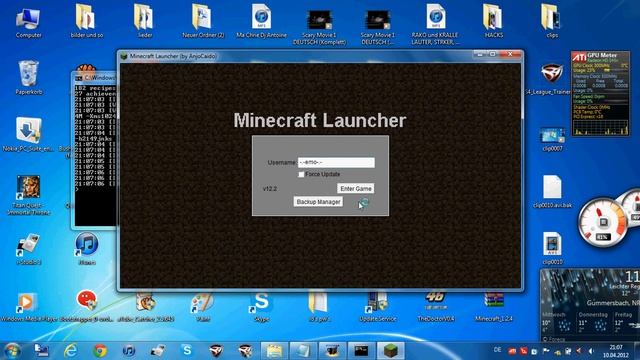Click the DE language indicator
Screen dimensions: 640x360
(497, 350)
